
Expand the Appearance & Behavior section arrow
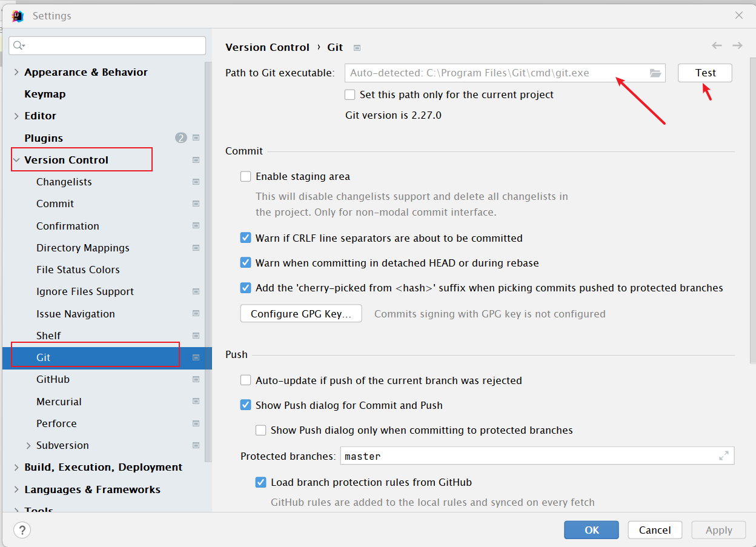click(x=16, y=72)
